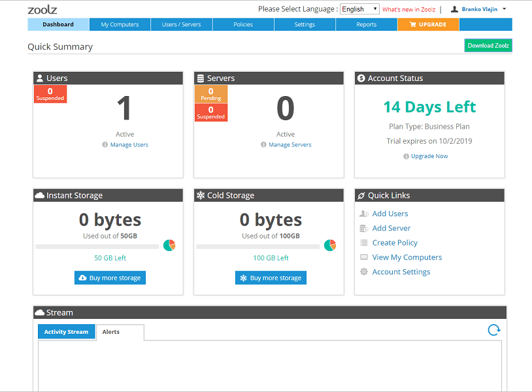The height and width of the screenshot is (392, 532).
Task: Click the user profile silhouette icon
Action: (454, 9)
